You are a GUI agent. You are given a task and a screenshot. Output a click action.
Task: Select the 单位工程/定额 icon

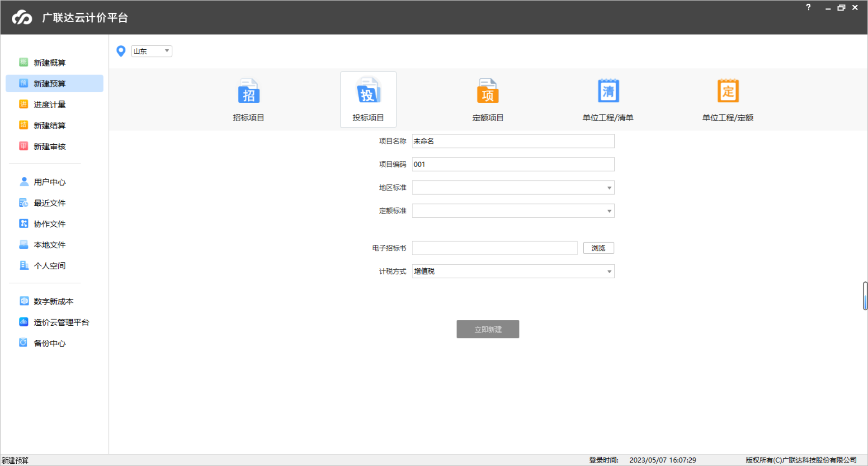728,91
